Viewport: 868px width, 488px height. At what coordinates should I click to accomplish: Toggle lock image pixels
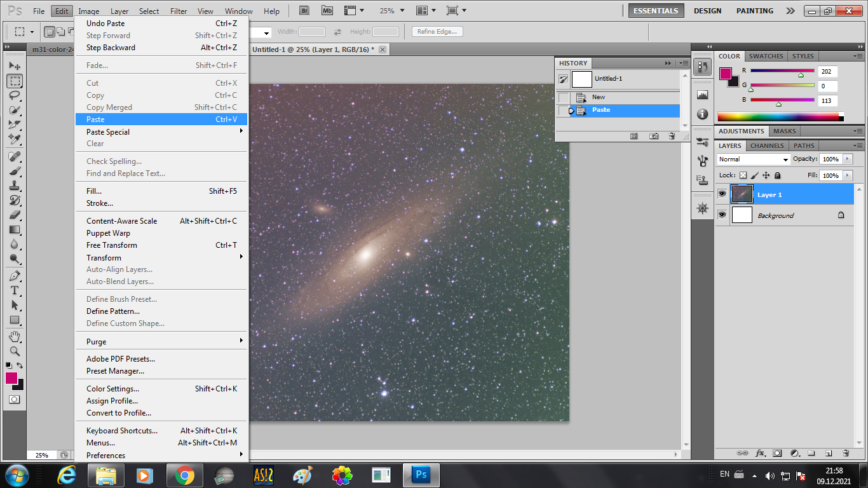[x=755, y=175]
